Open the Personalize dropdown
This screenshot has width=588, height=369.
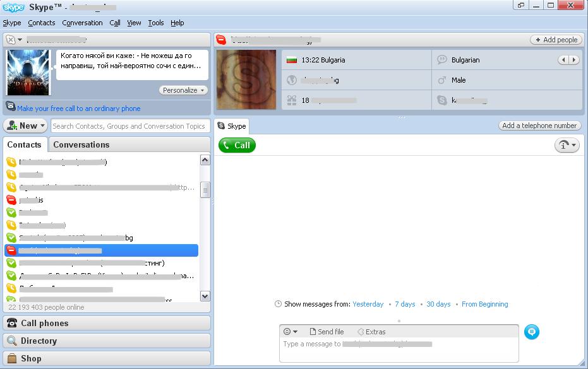183,90
